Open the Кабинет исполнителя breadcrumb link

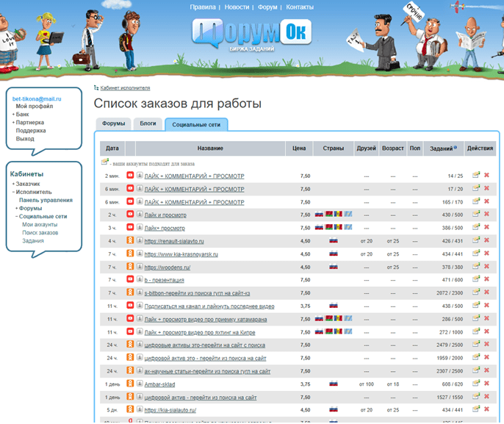point(125,87)
